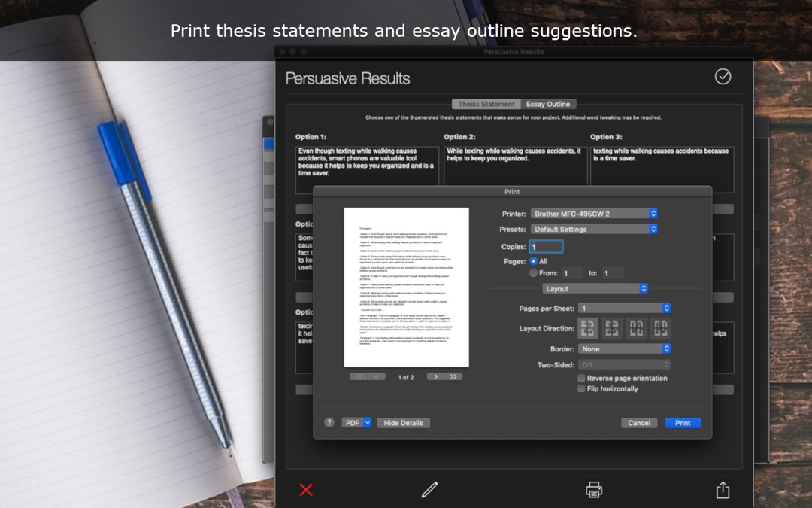The width and height of the screenshot is (812, 508).
Task: Switch to the Essay Outline tab
Action: pyautogui.click(x=548, y=104)
